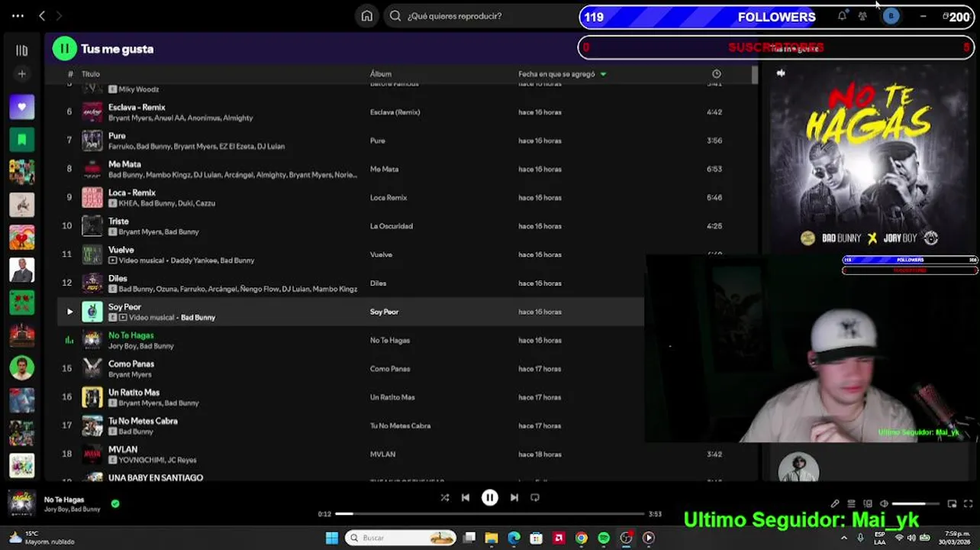Viewport: 980px width, 550px height.
Task: Open Google Chrome from the taskbar
Action: (x=582, y=538)
